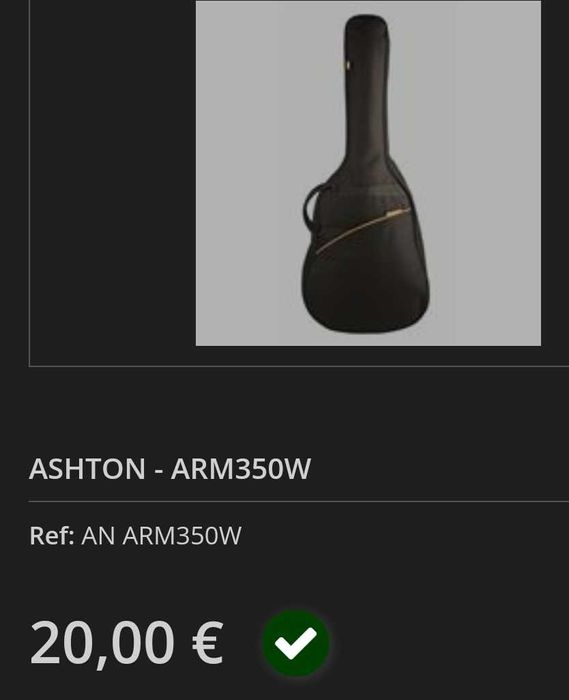Click the bold Ref: label
Image resolution: width=569 pixels, height=700 pixels.
click(x=52, y=536)
